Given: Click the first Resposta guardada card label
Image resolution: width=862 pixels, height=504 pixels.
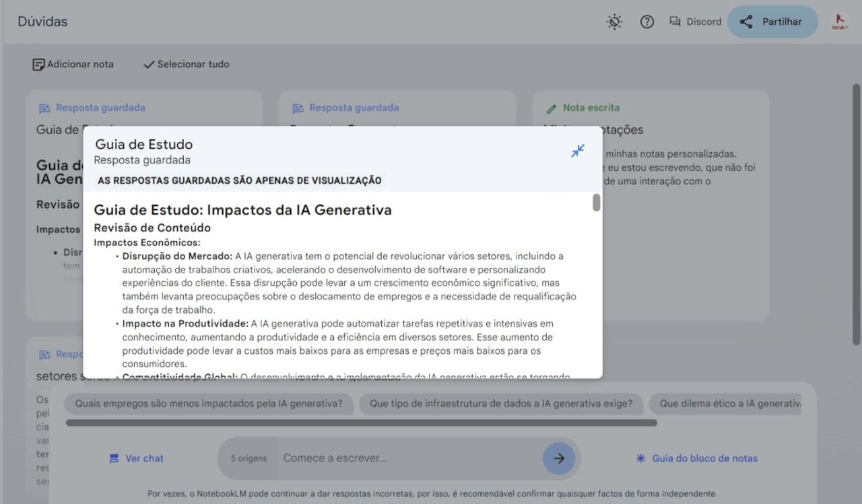Looking at the screenshot, I should (x=100, y=108).
